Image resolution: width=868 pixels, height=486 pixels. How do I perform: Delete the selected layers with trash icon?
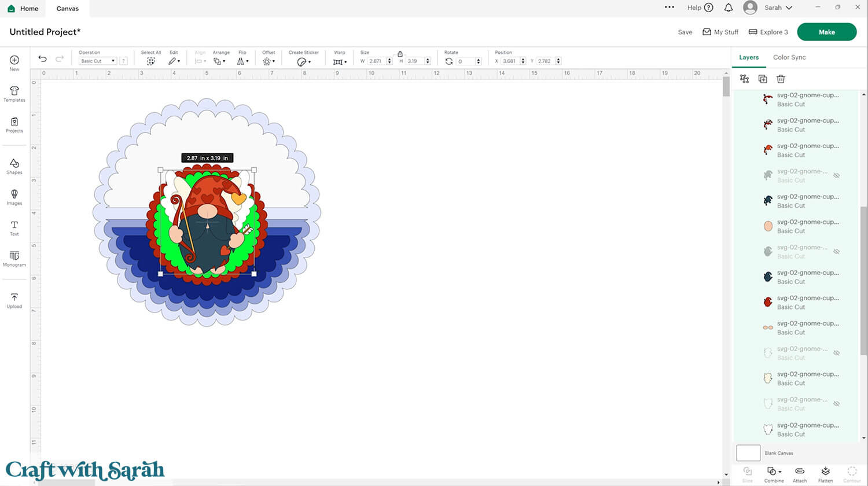781,79
